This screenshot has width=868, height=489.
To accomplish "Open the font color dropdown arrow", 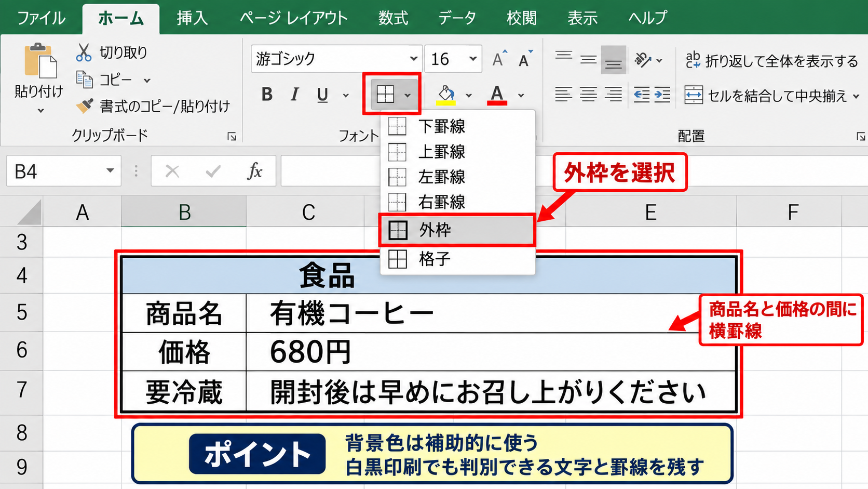I will (x=521, y=95).
